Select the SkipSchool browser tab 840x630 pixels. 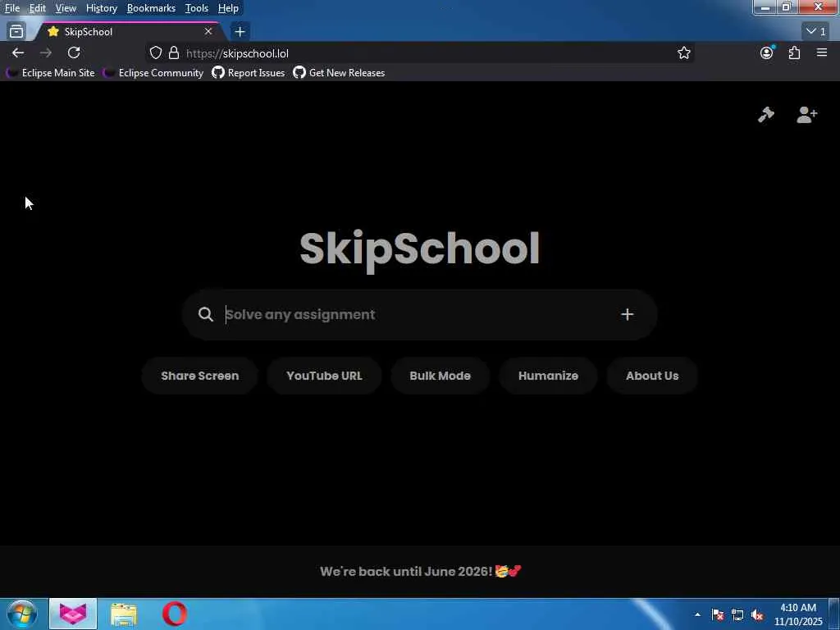[x=127, y=32]
